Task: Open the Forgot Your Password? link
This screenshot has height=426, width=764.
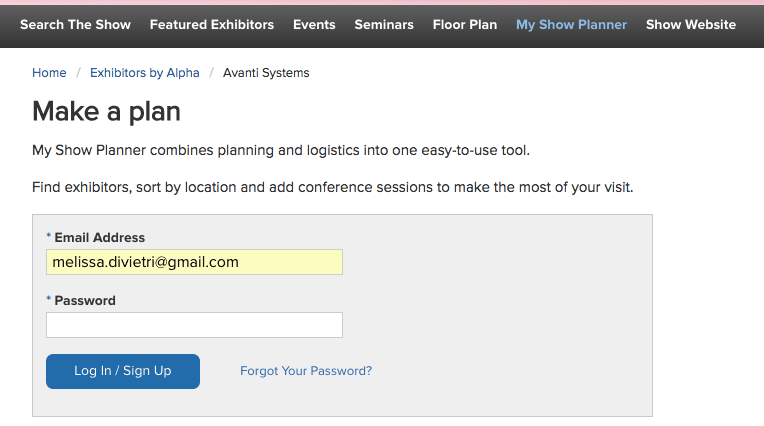Action: (306, 371)
